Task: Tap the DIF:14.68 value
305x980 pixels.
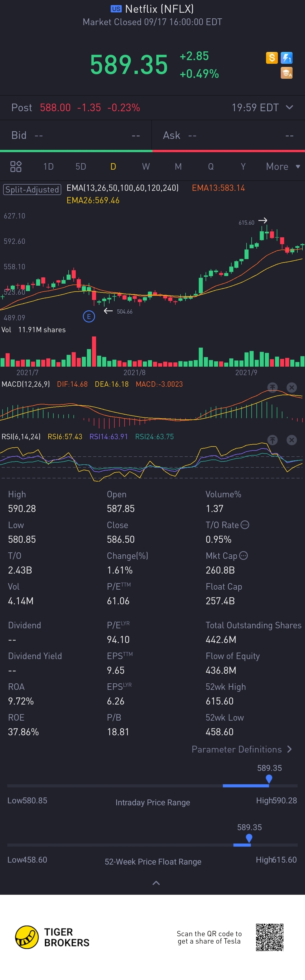Action: (72, 384)
